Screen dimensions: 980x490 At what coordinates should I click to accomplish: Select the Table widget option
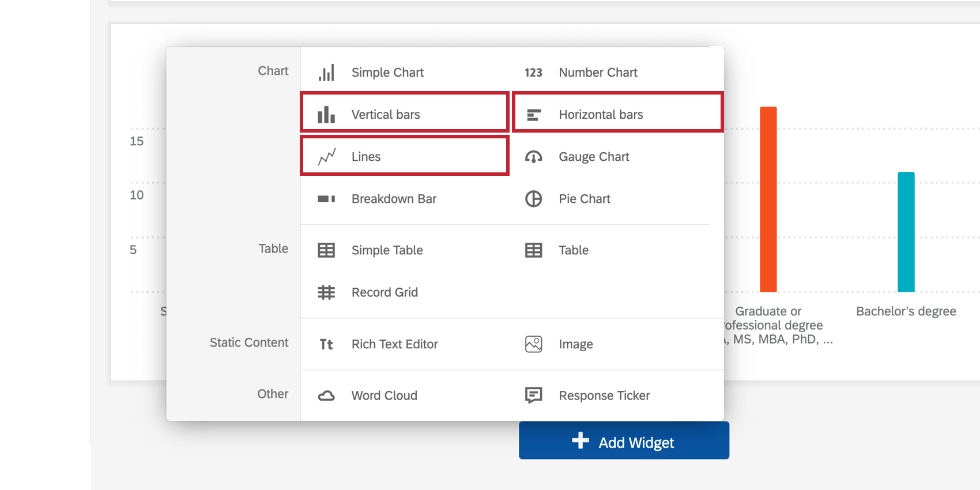(x=573, y=250)
